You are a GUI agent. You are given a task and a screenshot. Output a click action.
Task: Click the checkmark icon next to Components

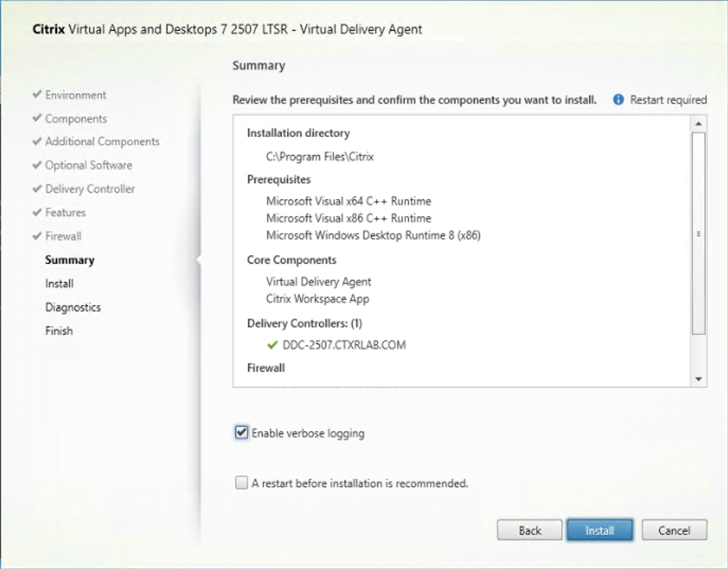pos(36,118)
